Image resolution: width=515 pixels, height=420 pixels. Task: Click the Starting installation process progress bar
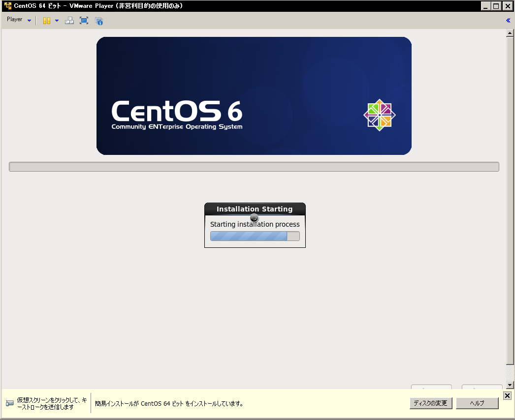[255, 236]
